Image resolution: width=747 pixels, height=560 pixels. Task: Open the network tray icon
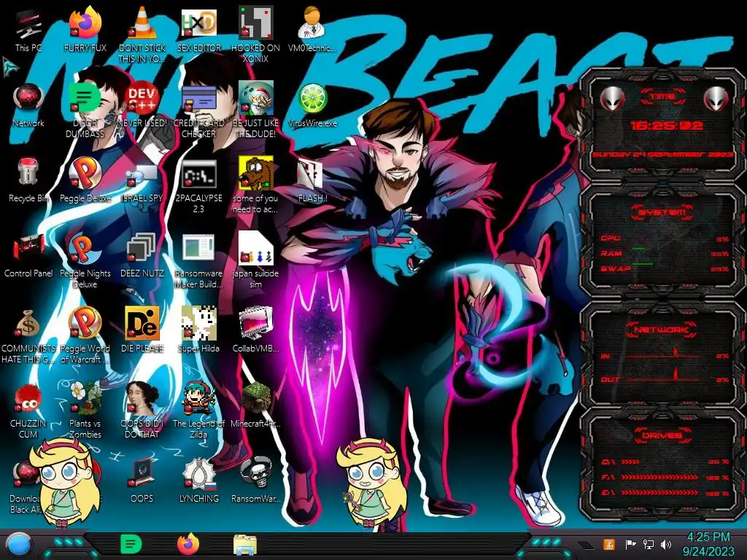point(649,544)
